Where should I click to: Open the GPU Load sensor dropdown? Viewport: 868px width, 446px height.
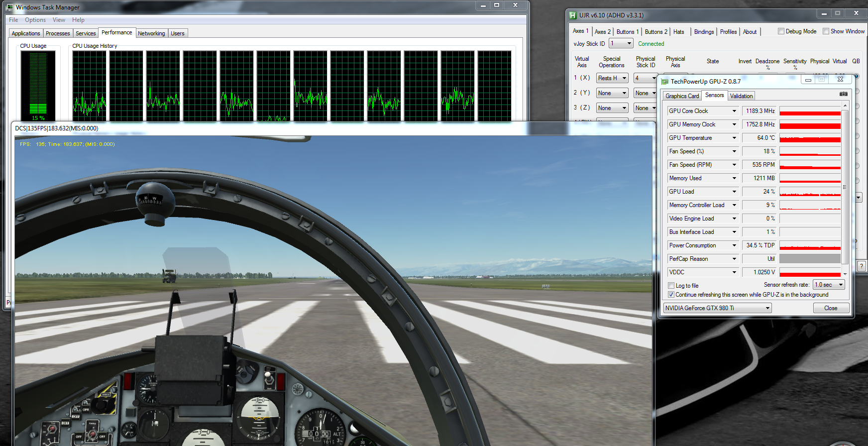[734, 192]
